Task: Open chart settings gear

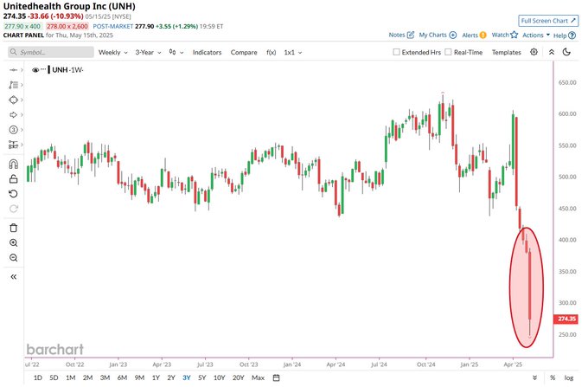Action: [x=534, y=52]
